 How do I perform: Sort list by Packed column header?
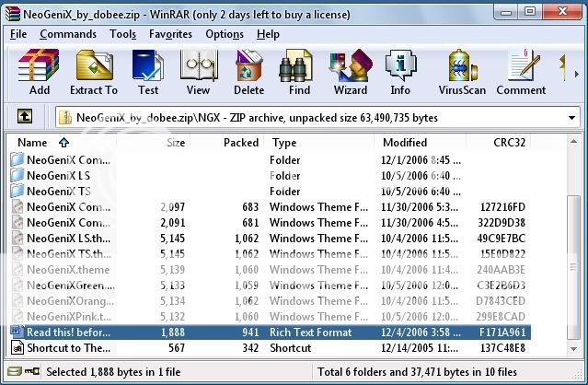coord(241,143)
